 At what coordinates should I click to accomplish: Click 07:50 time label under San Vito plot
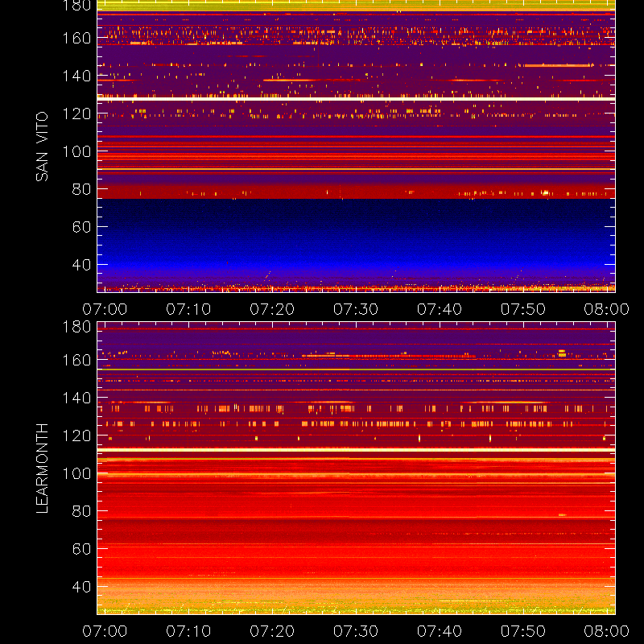(x=522, y=309)
